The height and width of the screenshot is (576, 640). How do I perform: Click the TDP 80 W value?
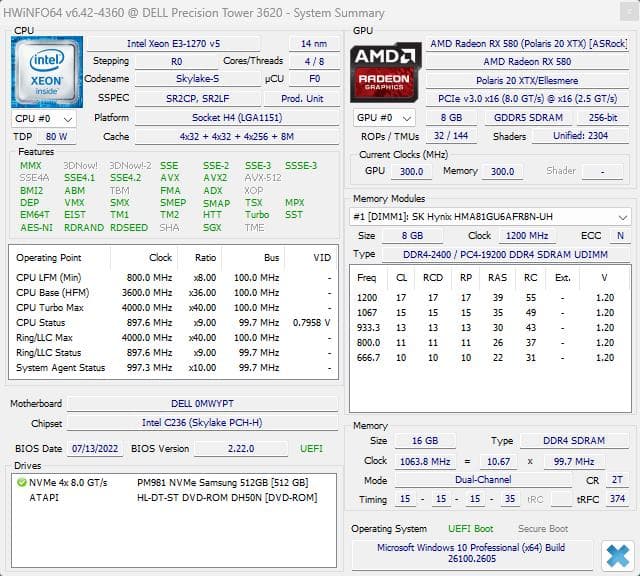pos(56,136)
